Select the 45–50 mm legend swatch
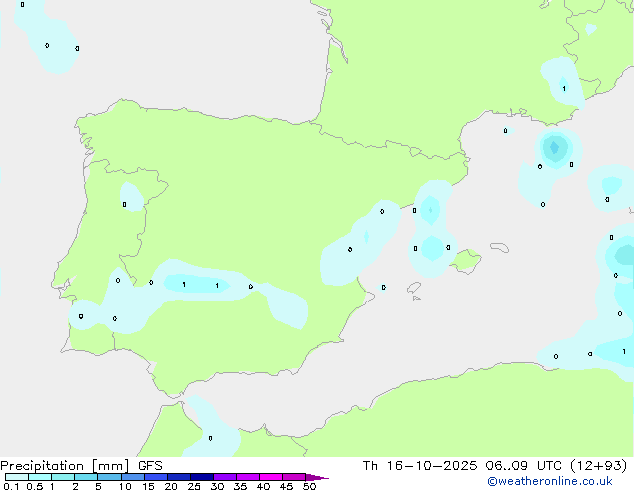This screenshot has width=634, height=490. pos(294,477)
